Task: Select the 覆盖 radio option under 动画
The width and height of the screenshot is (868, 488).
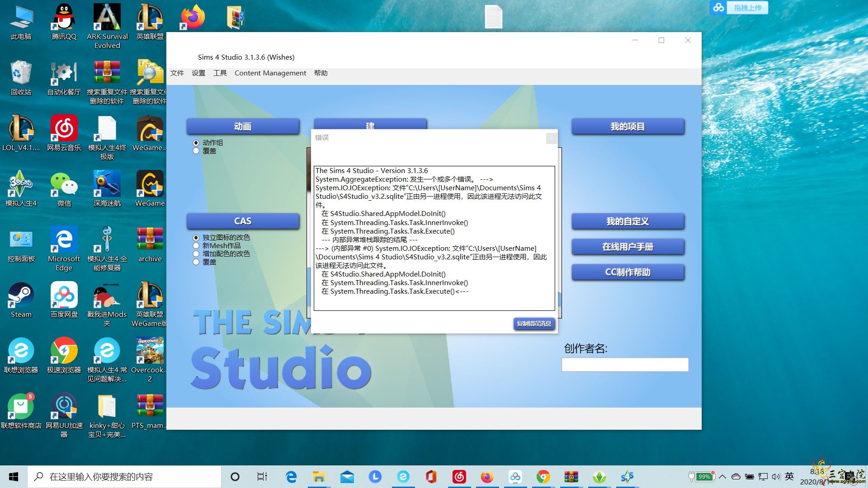Action: (x=196, y=151)
